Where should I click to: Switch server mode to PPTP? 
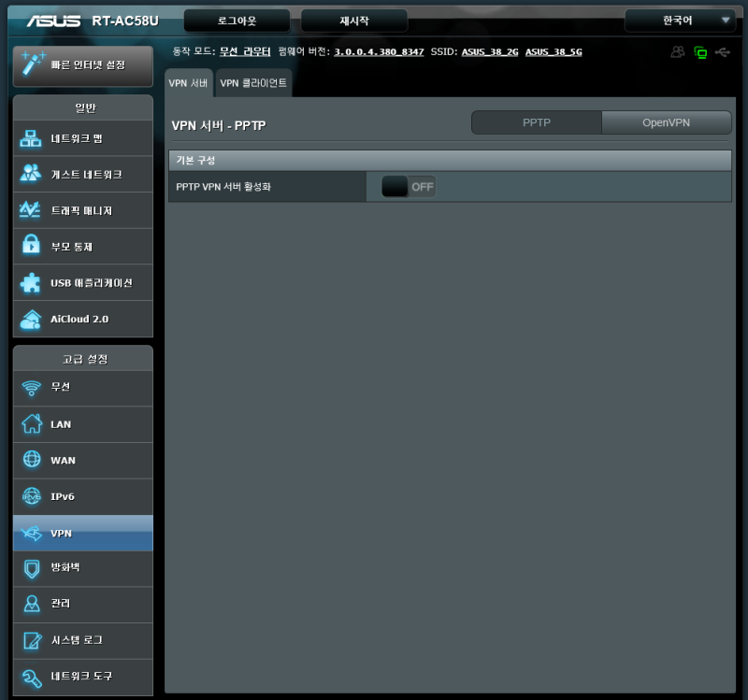[x=537, y=122]
